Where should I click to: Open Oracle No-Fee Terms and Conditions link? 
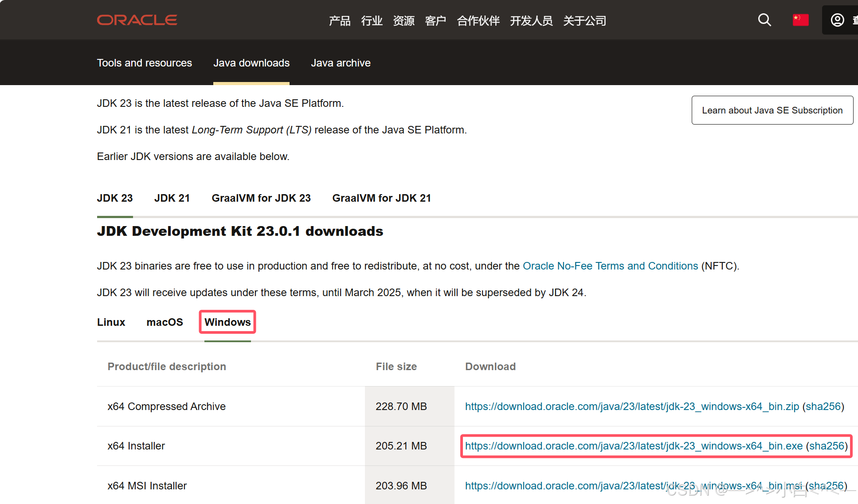pyautogui.click(x=610, y=266)
